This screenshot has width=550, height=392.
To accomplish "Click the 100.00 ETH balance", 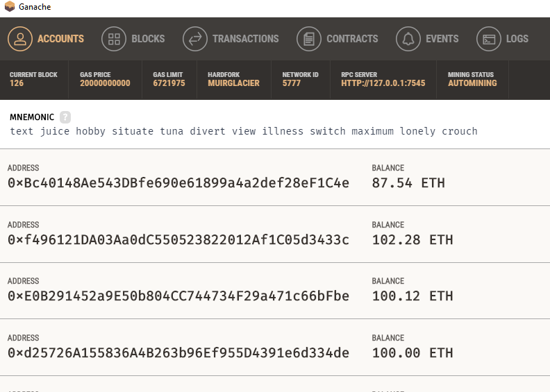I will tap(412, 353).
